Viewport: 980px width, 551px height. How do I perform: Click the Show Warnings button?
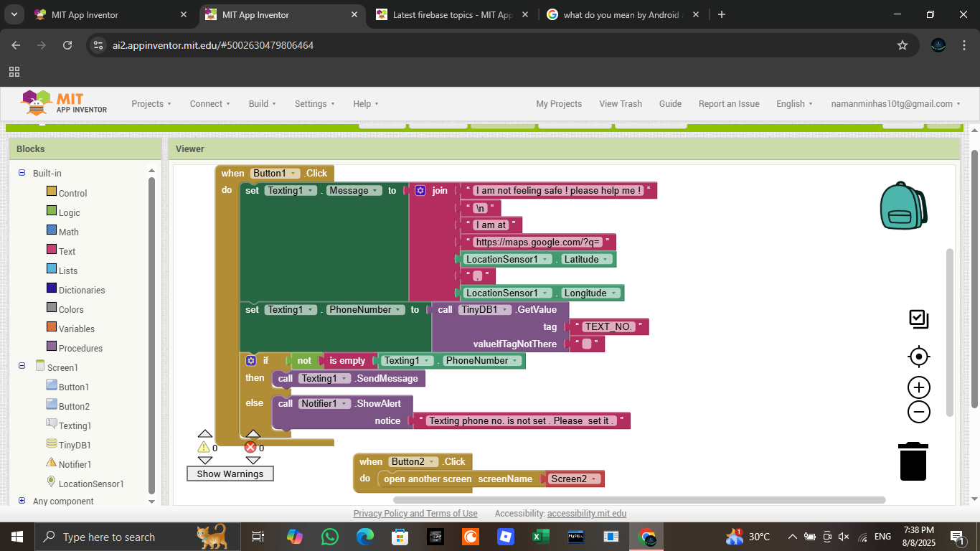[230, 474]
